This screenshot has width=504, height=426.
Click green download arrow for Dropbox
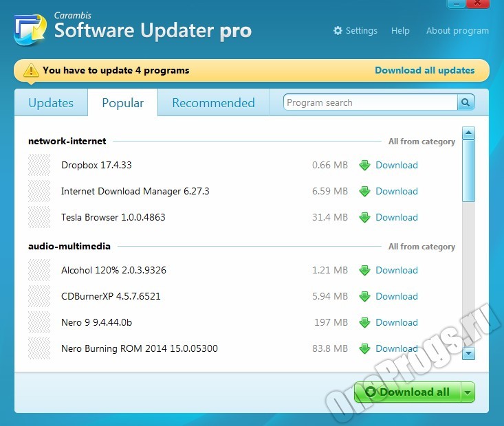point(365,165)
